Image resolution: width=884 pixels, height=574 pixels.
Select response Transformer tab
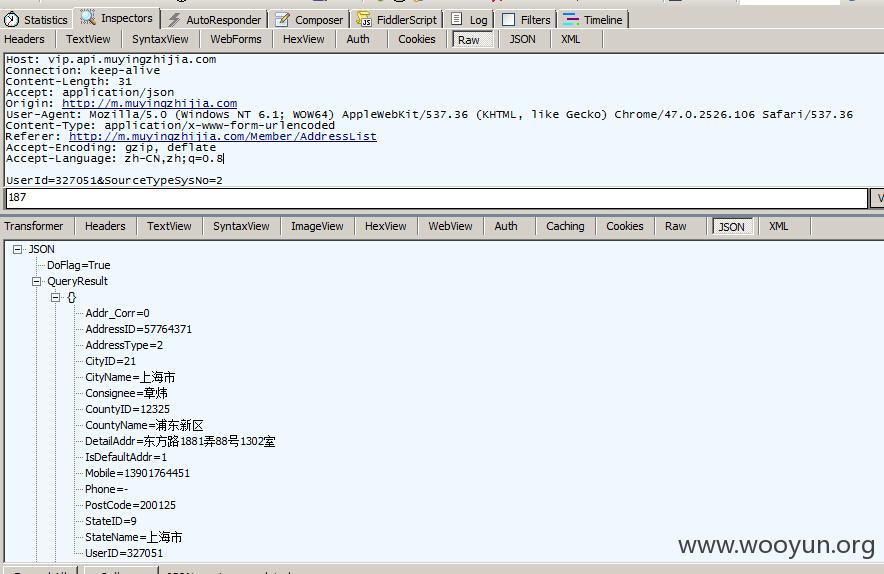click(x=34, y=226)
